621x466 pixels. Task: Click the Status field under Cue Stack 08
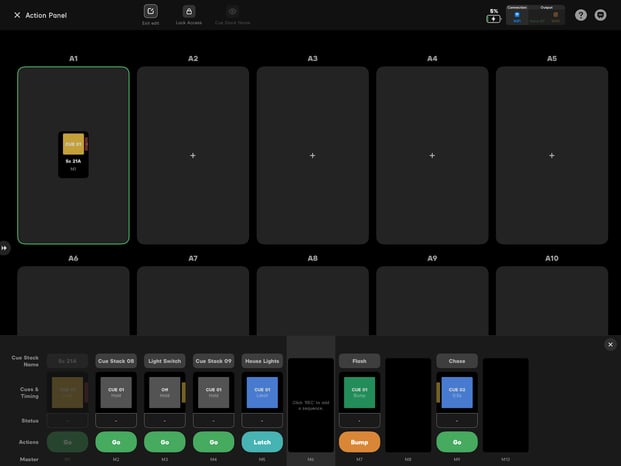116,420
